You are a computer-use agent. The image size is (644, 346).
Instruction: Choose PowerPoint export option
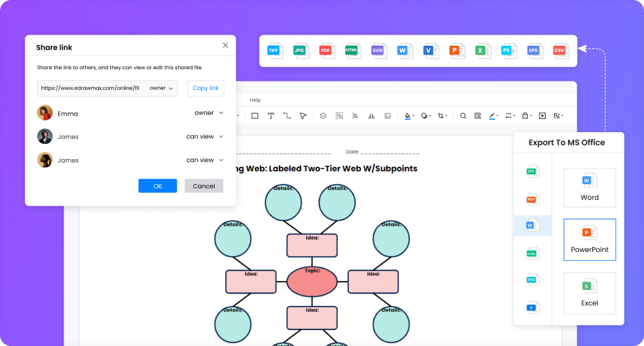(589, 239)
